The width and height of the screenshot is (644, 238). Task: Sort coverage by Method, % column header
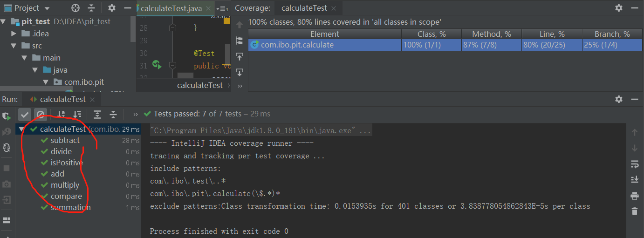point(492,34)
